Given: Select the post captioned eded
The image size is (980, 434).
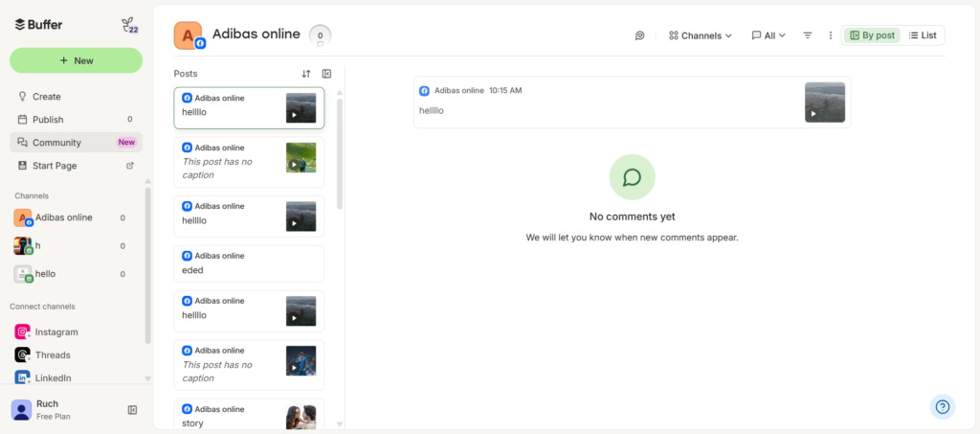Looking at the screenshot, I should click(249, 263).
